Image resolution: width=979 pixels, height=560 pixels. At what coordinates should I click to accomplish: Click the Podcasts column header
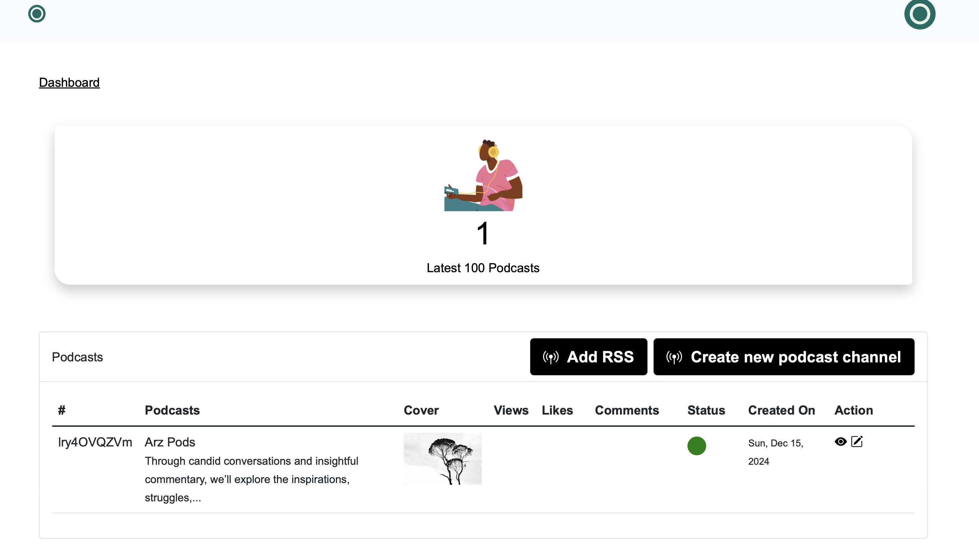(x=172, y=410)
